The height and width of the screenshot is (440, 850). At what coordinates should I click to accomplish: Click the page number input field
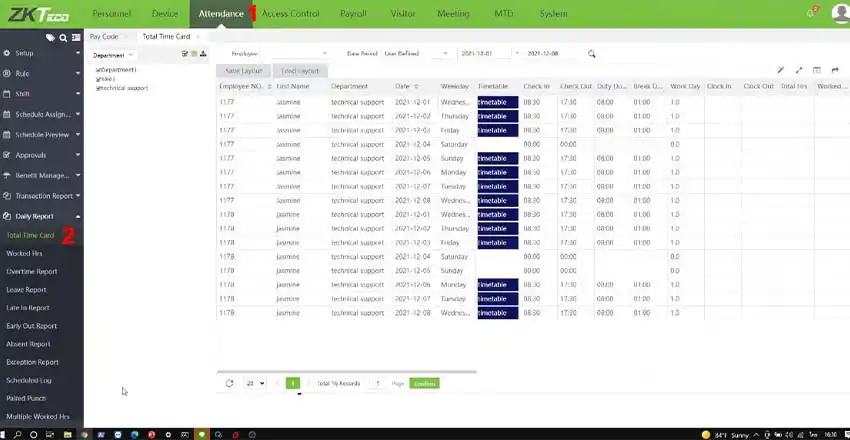(378, 383)
